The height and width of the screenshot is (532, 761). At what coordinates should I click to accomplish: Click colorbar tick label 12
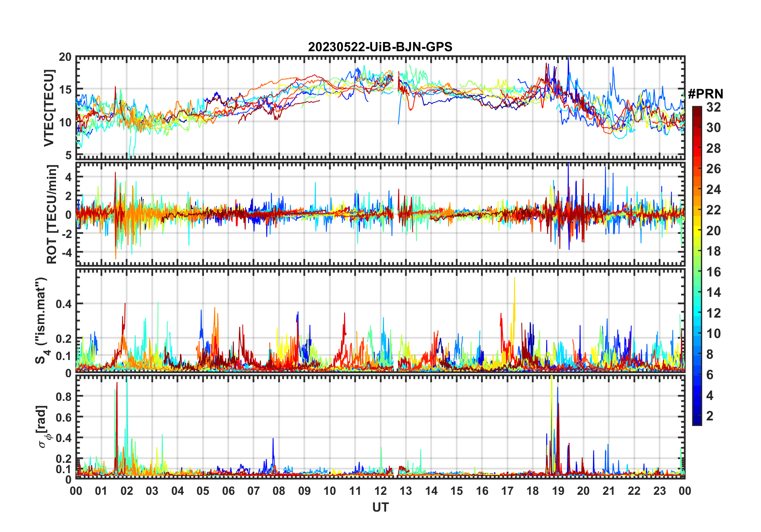(x=713, y=313)
